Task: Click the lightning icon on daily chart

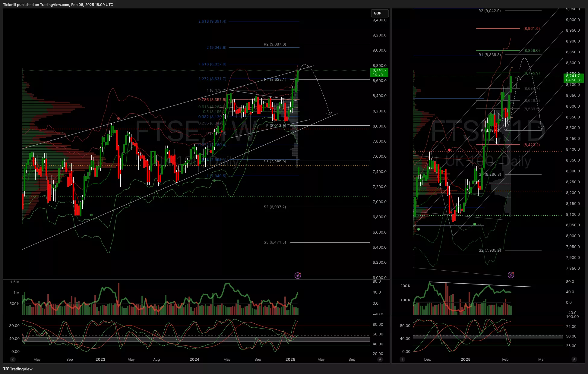Action: 511,275
